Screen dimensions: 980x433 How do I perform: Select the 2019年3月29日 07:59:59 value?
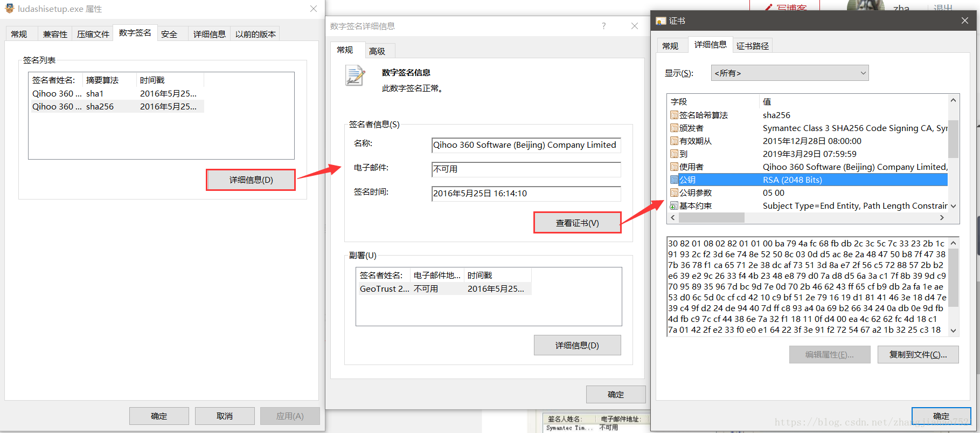(x=810, y=154)
